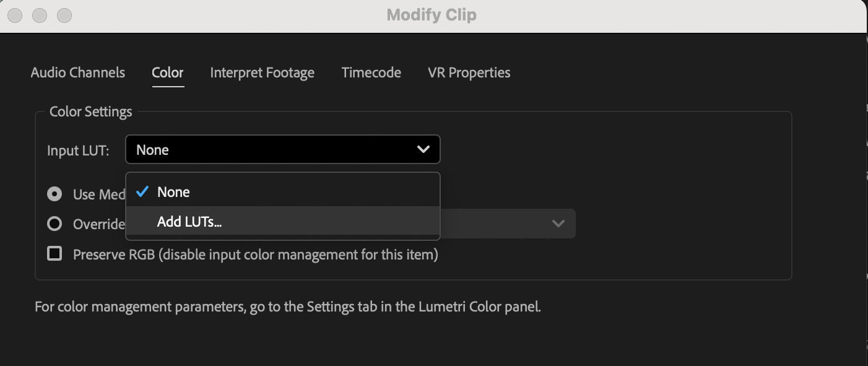Select the Use Media radio button
Screen dimensions: 868x366
click(55, 194)
